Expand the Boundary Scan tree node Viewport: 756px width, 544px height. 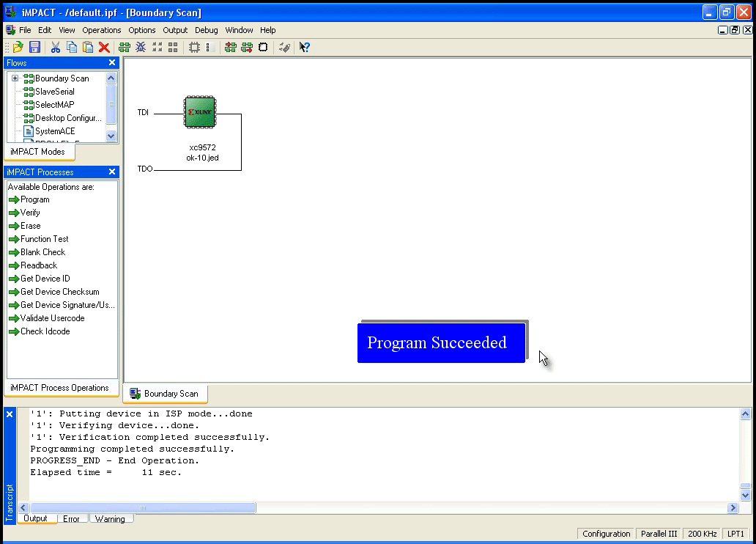[15, 78]
